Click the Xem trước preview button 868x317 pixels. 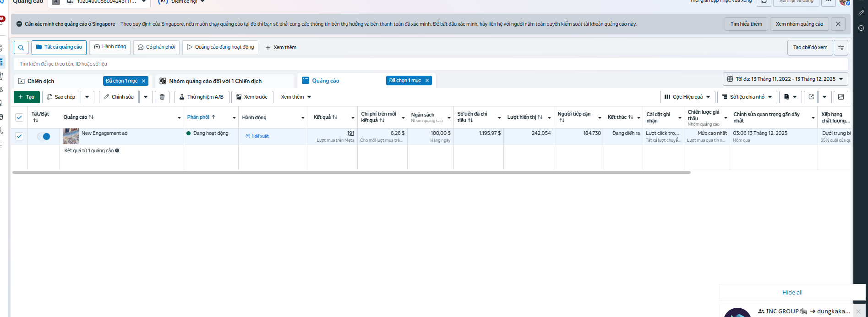pyautogui.click(x=252, y=97)
